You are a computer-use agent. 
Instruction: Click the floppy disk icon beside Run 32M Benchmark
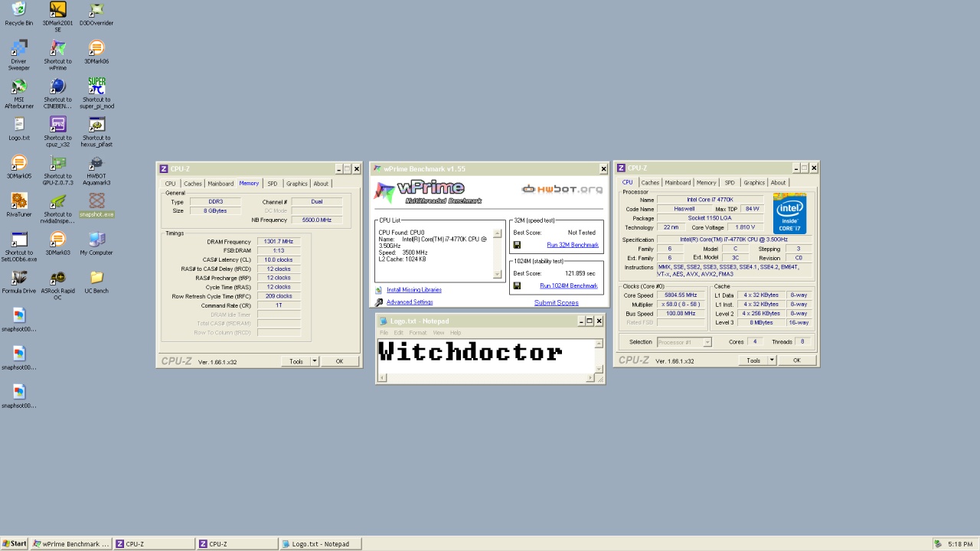pos(517,245)
